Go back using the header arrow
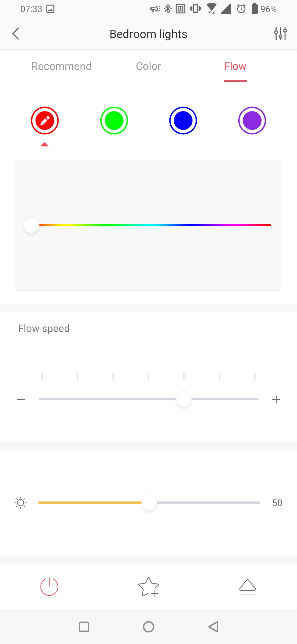 pyautogui.click(x=16, y=34)
